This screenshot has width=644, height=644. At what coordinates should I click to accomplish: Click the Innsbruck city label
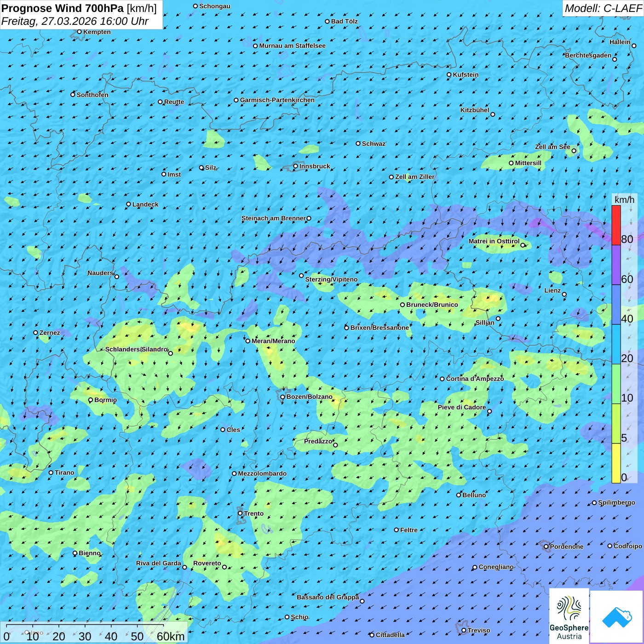click(x=315, y=166)
